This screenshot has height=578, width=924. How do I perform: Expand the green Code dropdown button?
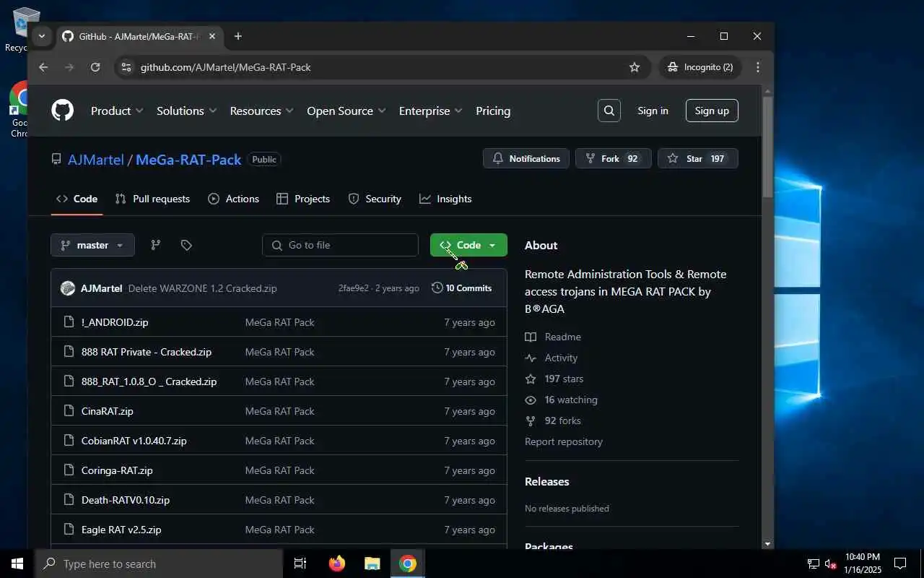(x=468, y=245)
